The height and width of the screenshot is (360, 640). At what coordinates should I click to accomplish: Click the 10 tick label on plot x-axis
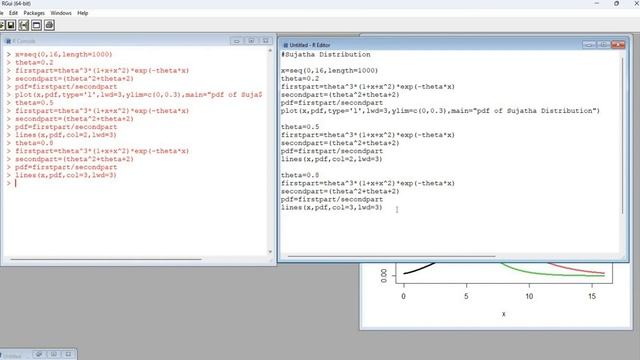(529, 296)
